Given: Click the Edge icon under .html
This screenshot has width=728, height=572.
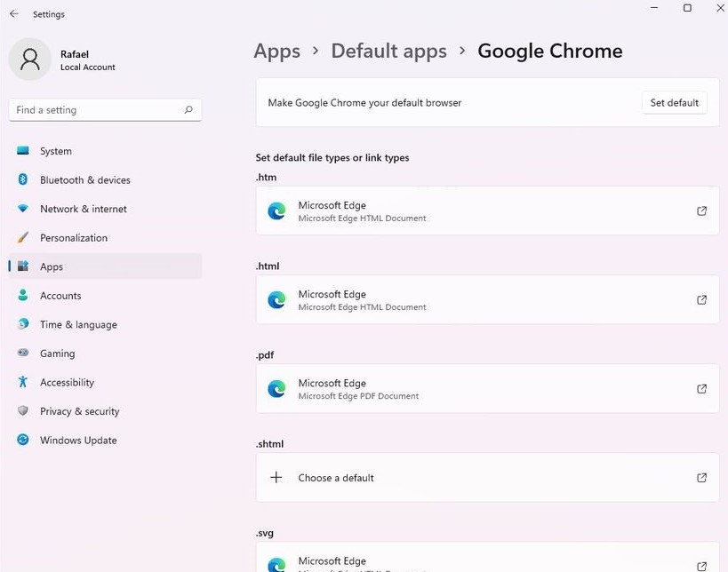Looking at the screenshot, I should point(276,300).
